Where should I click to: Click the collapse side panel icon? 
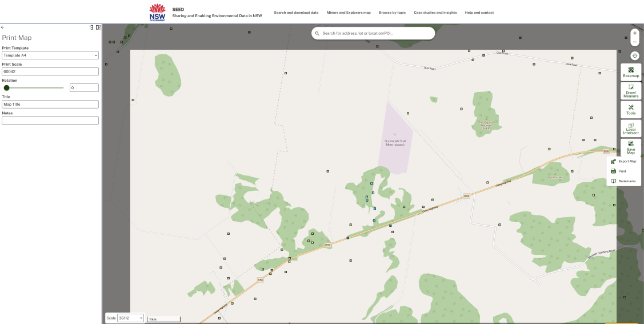tap(98, 27)
